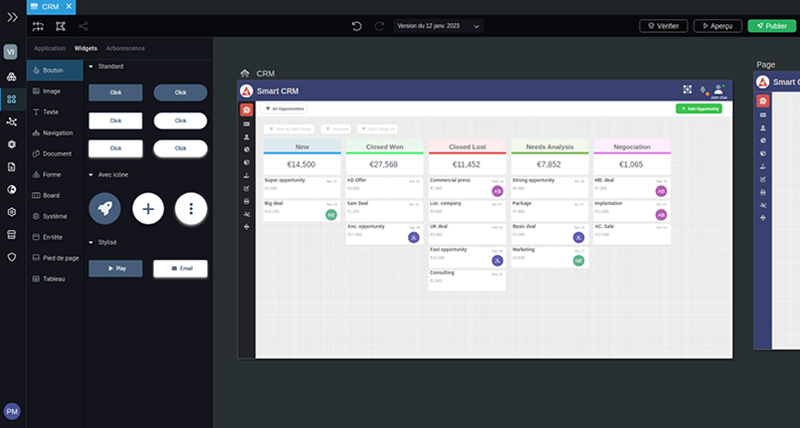Image resolution: width=800 pixels, height=428 pixels.
Task: Open the Sales Stage (5) filter
Action: [x=377, y=129]
